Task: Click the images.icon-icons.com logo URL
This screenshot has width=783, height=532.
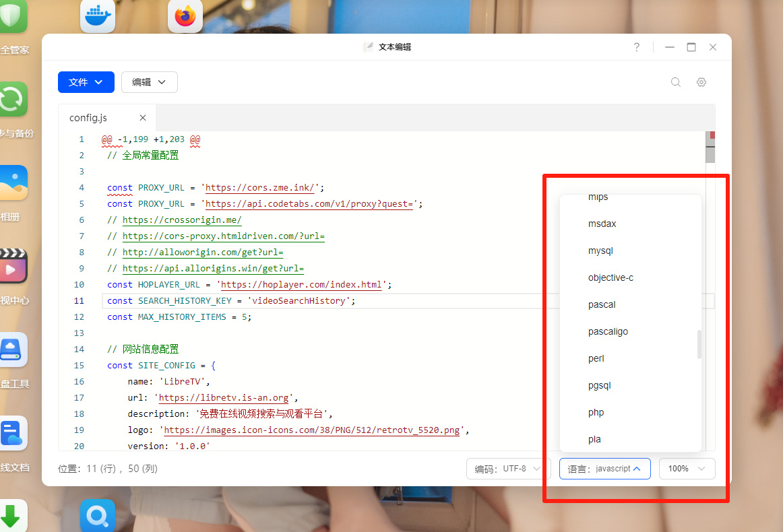Action: tap(311, 430)
